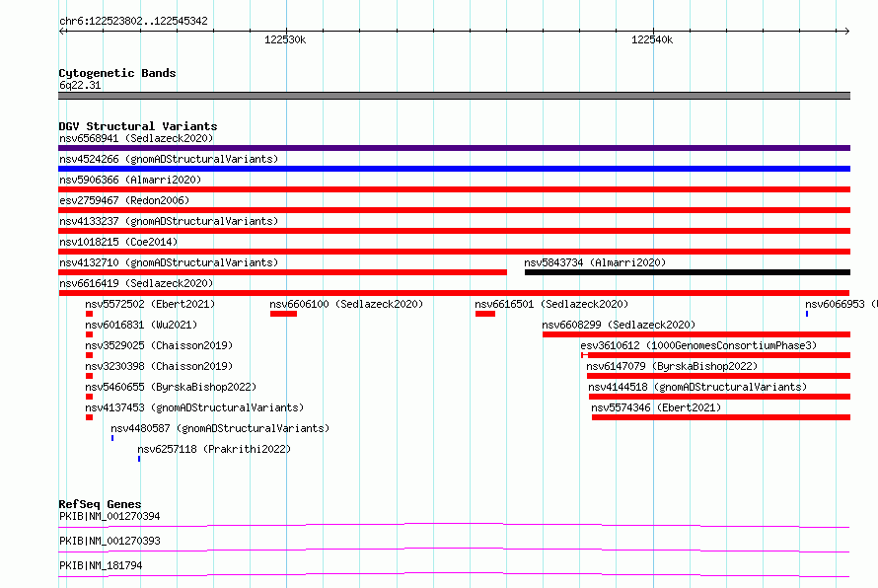Image resolution: width=878 pixels, height=588 pixels.
Task: Click nsv6616419 (Sedlazeck2020) label
Action: pyautogui.click(x=136, y=283)
